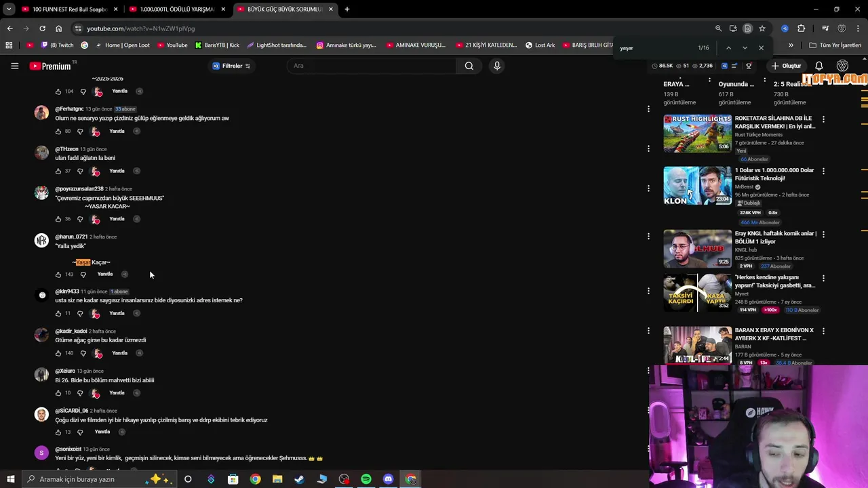Screen dimensions: 868x488
Task: Expand hidden bookmarks with the double chevron
Action: tap(791, 45)
